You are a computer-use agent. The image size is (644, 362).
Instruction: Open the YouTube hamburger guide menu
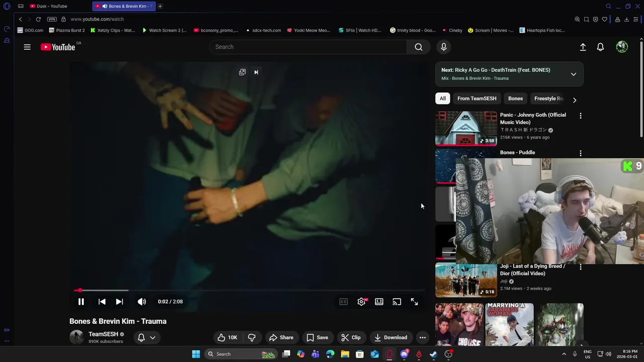coord(27,47)
